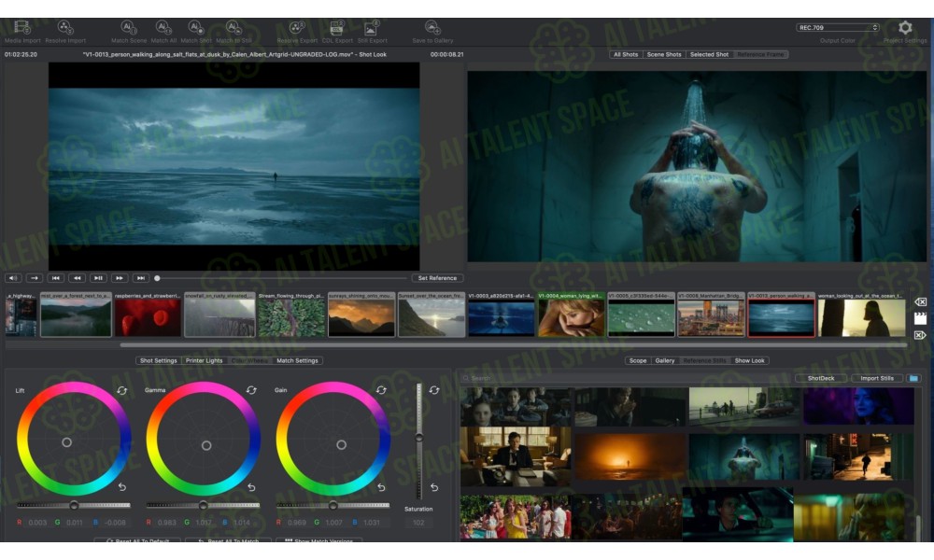Viewport: 934px width, 560px height.
Task: Switch to the Reference Frame tab
Action: [x=760, y=54]
